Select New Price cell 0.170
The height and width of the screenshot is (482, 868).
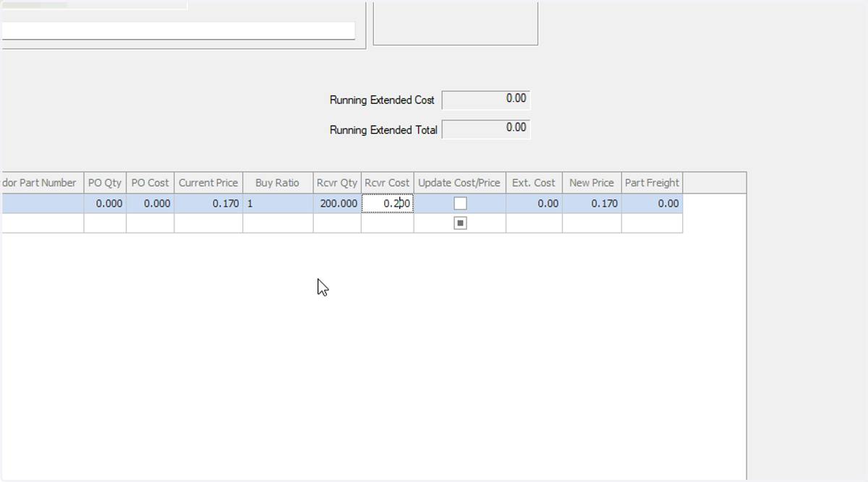tap(592, 204)
